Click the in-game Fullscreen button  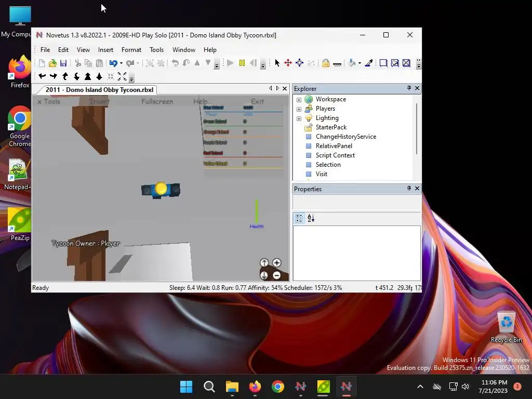click(157, 101)
